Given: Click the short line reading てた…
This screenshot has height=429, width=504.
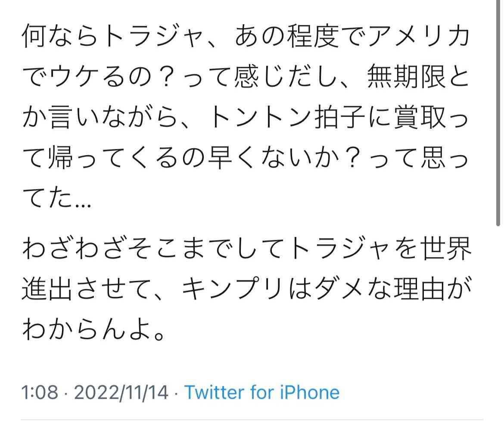Looking at the screenshot, I should (57, 198).
